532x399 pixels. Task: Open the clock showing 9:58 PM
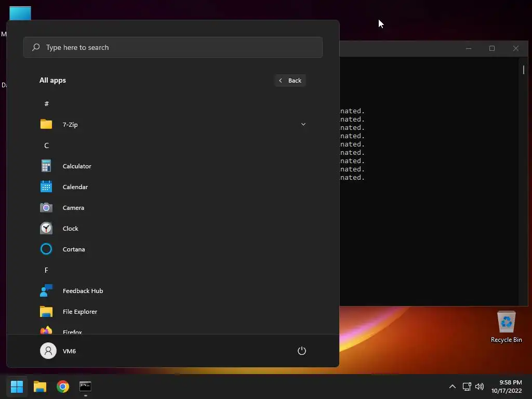(x=507, y=387)
